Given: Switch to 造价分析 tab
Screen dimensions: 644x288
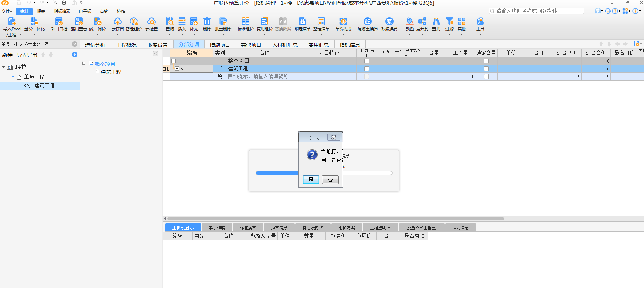Looking at the screenshot, I should click(95, 45).
